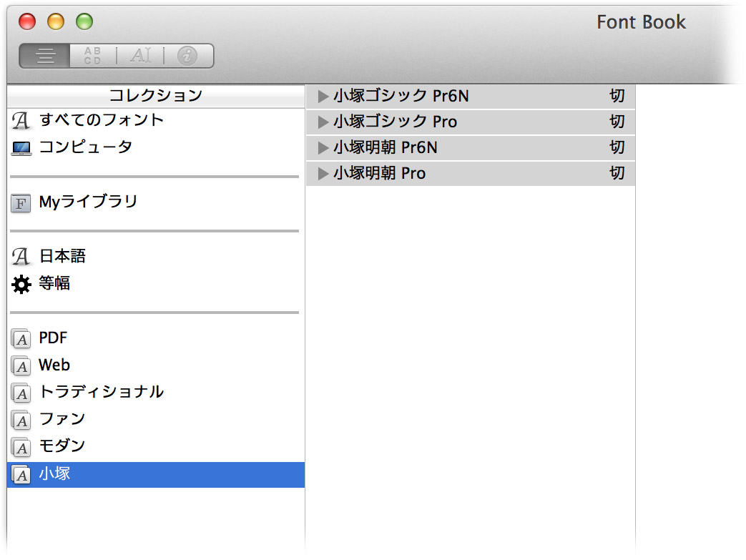Select the 小塚 collection label

coord(54,473)
